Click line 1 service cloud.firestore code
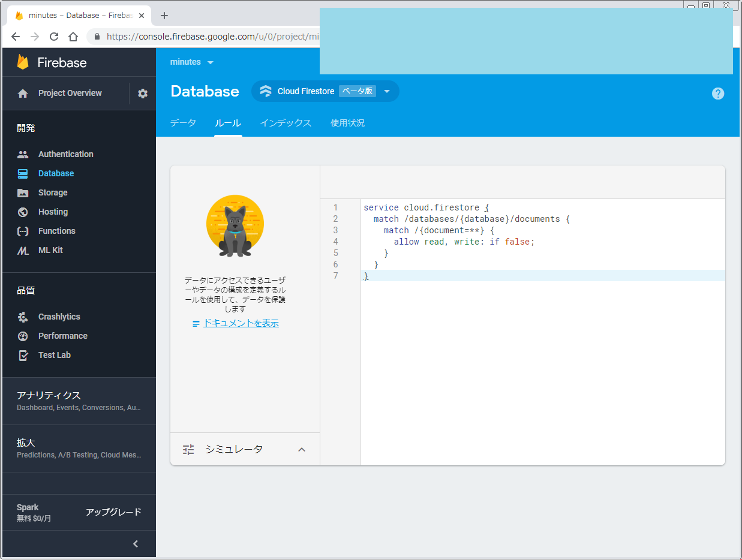Viewport: 742px width, 560px height. (x=426, y=207)
